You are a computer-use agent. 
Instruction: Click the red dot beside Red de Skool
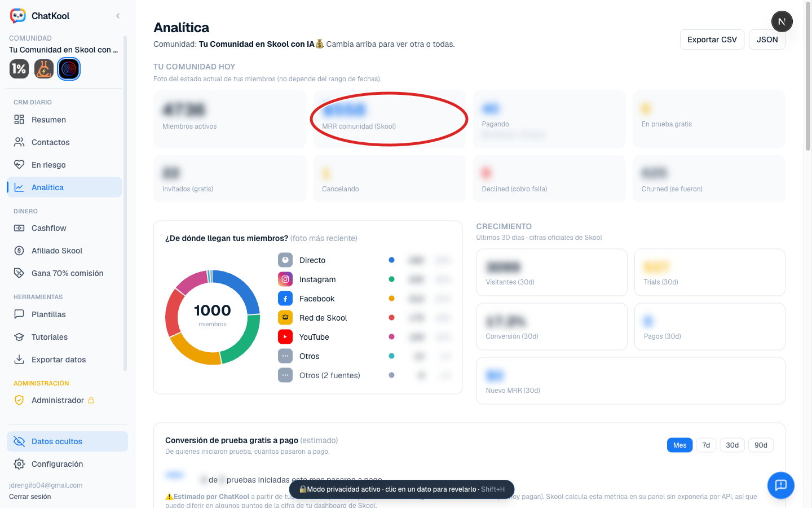click(x=391, y=318)
